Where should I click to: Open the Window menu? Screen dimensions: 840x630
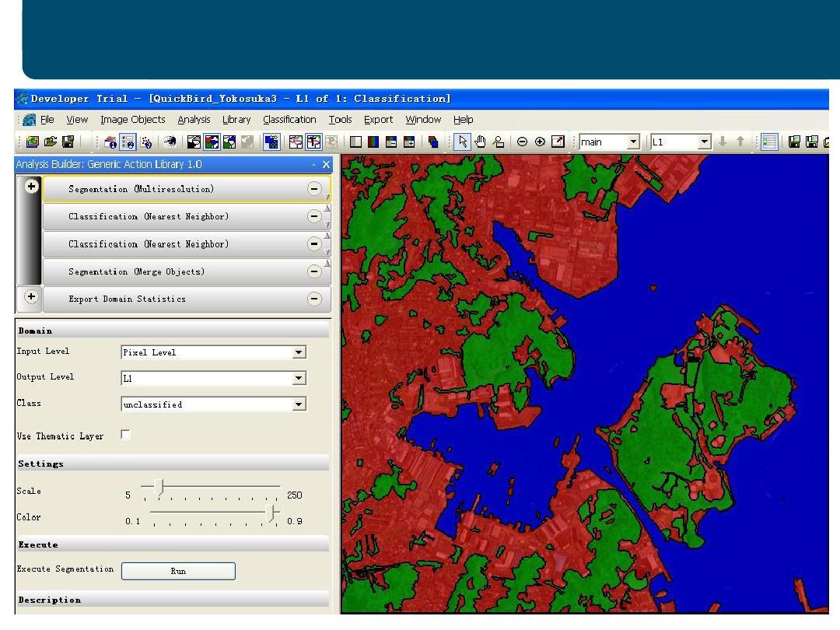pyautogui.click(x=423, y=120)
